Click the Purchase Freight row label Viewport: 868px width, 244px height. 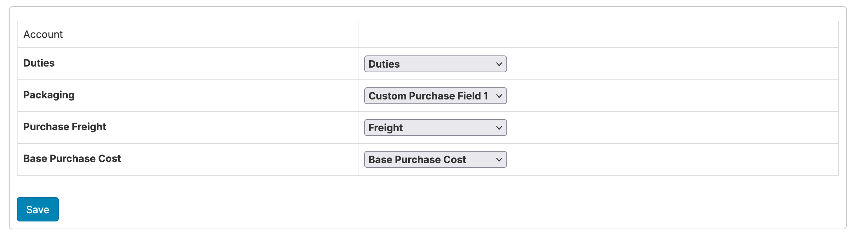click(65, 127)
